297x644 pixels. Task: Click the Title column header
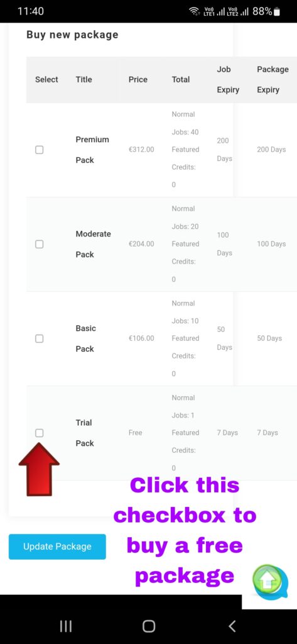pos(84,80)
